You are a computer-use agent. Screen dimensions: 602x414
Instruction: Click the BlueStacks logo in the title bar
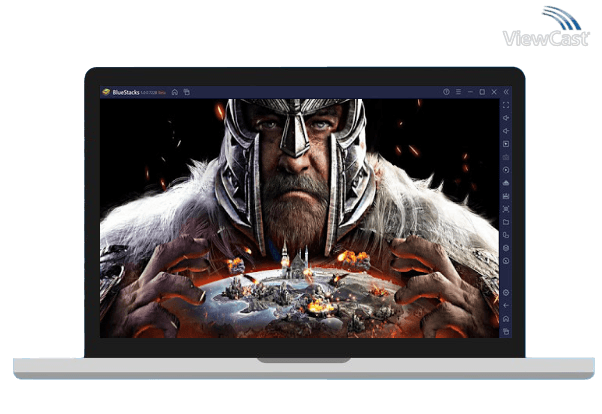pos(106,92)
